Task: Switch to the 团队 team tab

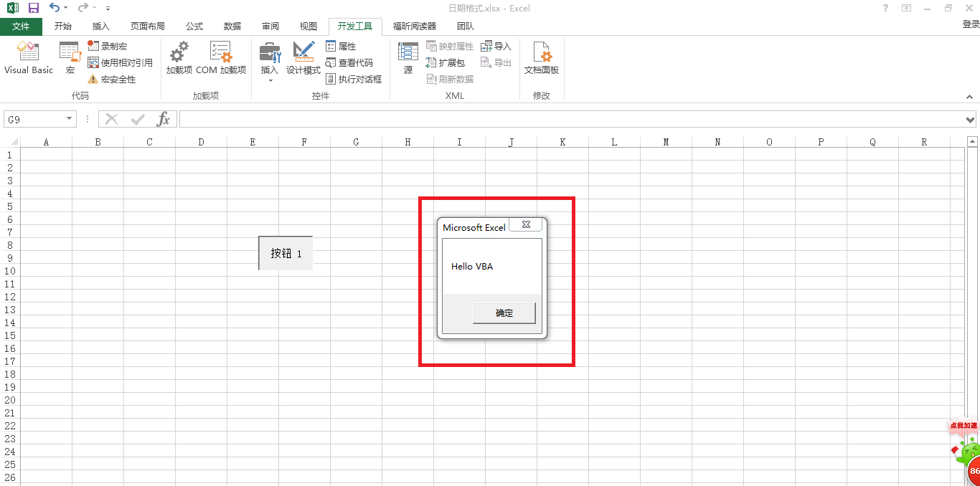Action: [x=466, y=27]
